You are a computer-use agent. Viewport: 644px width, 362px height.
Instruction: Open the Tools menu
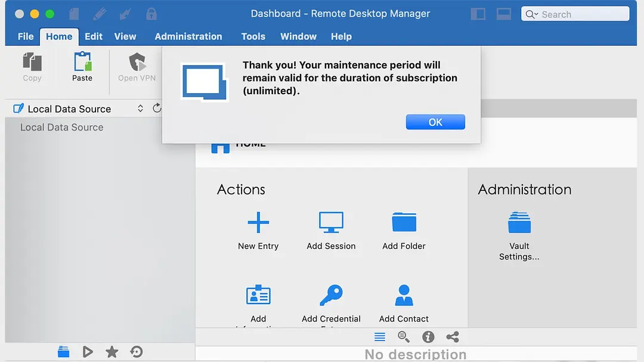pyautogui.click(x=253, y=36)
